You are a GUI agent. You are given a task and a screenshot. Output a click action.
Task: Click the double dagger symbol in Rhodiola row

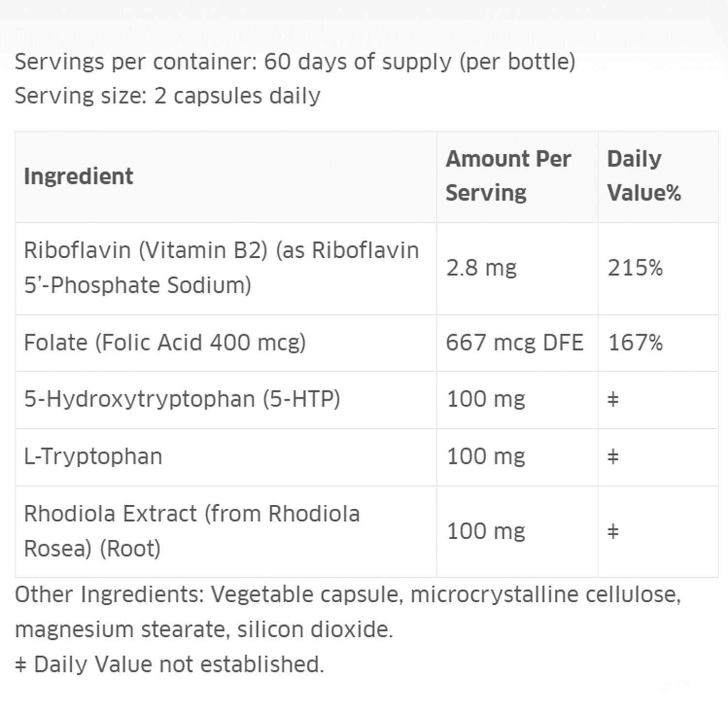(x=613, y=531)
